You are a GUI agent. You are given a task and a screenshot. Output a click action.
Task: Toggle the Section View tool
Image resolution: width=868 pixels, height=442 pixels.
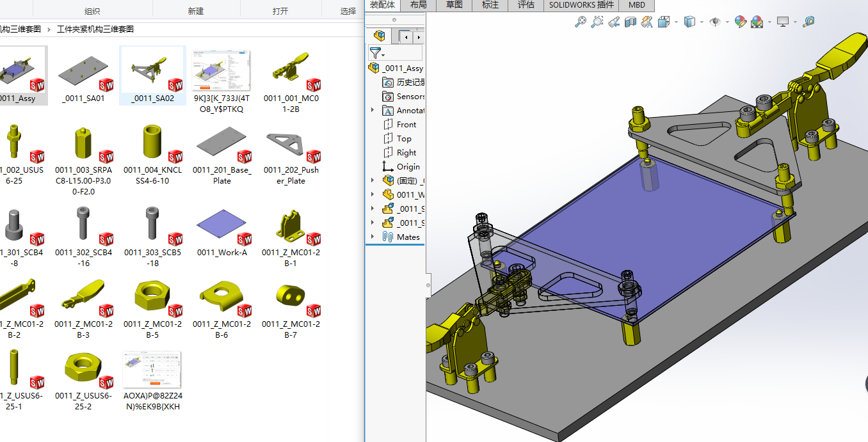631,22
